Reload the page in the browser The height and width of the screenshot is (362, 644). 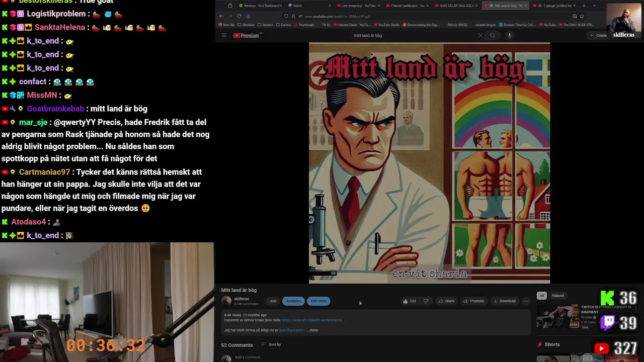click(239, 16)
